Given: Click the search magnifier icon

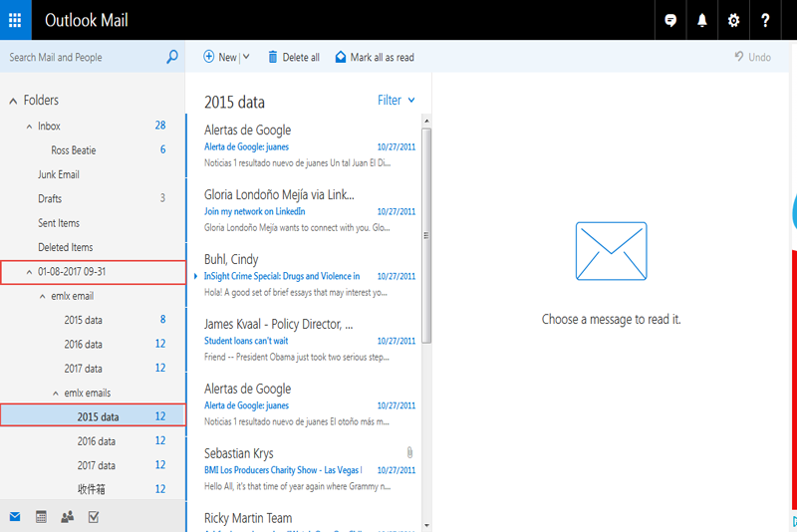Looking at the screenshot, I should click(x=171, y=57).
